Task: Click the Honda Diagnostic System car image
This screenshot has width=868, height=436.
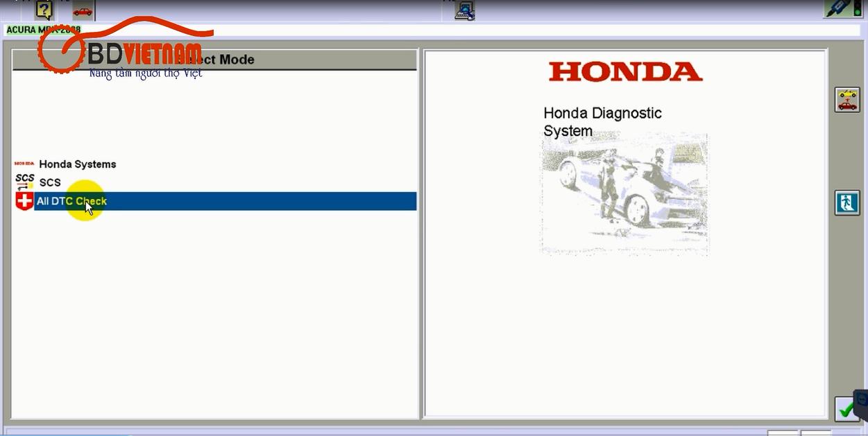Action: (x=624, y=194)
